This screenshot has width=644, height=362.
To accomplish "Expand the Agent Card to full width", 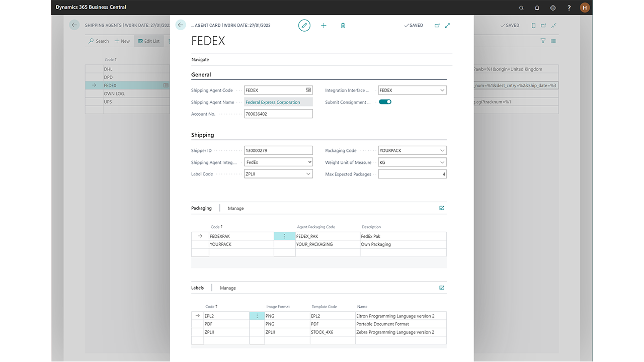I will click(x=448, y=25).
